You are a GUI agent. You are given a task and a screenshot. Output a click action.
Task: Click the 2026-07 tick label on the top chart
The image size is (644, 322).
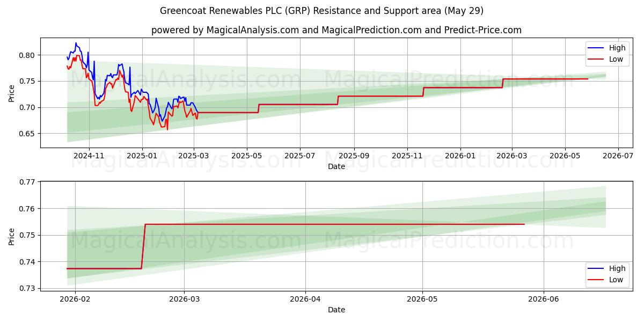pos(618,156)
